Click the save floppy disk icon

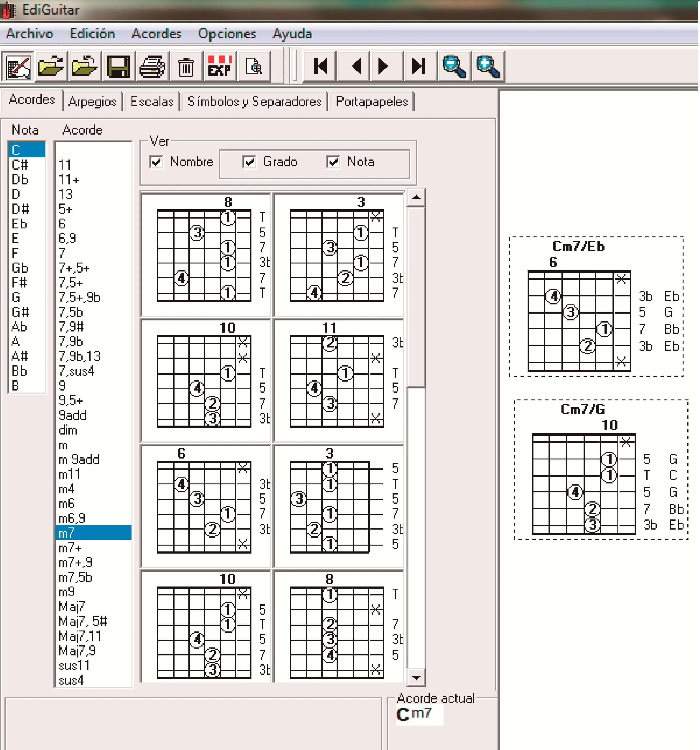click(118, 66)
